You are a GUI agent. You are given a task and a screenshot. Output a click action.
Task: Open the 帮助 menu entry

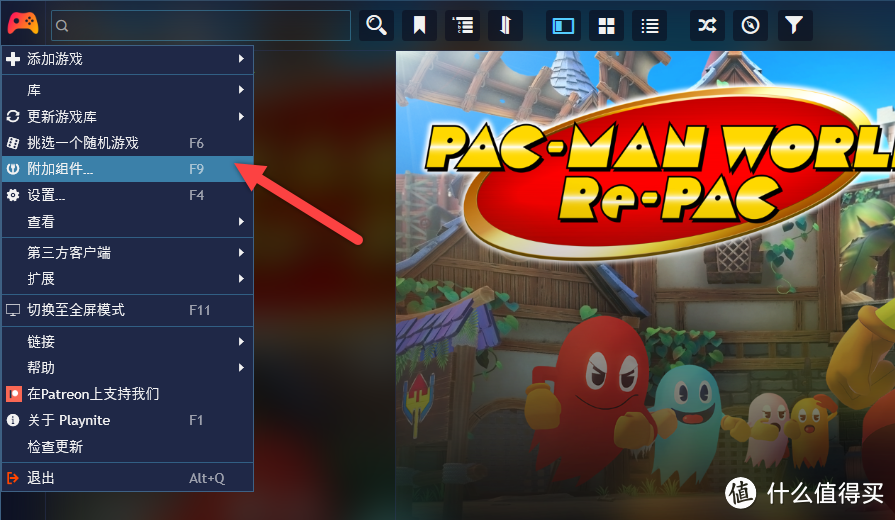point(128,368)
